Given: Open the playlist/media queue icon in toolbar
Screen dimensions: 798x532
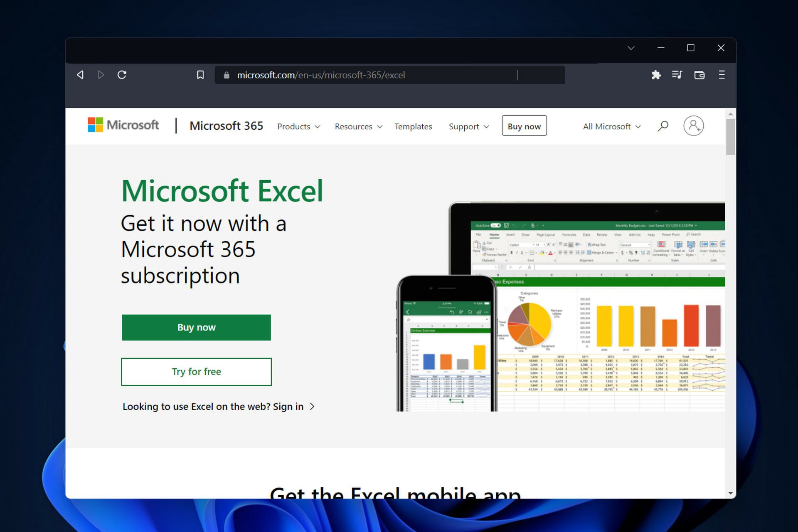Looking at the screenshot, I should [677, 75].
